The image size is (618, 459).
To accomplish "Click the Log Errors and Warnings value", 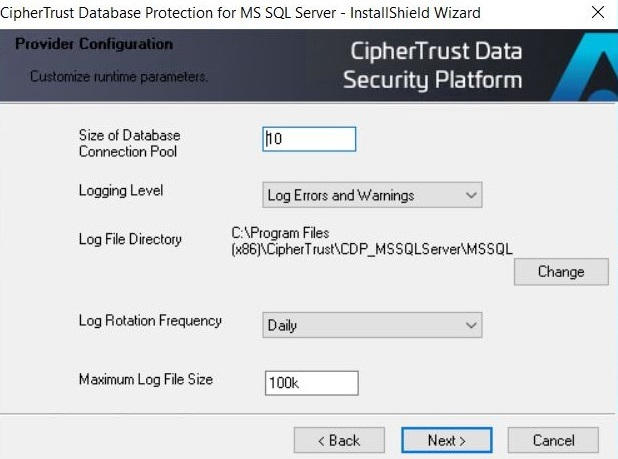I will [341, 195].
